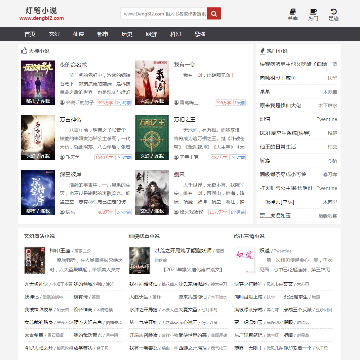Open the purple neon book cover

pos(38,83)
